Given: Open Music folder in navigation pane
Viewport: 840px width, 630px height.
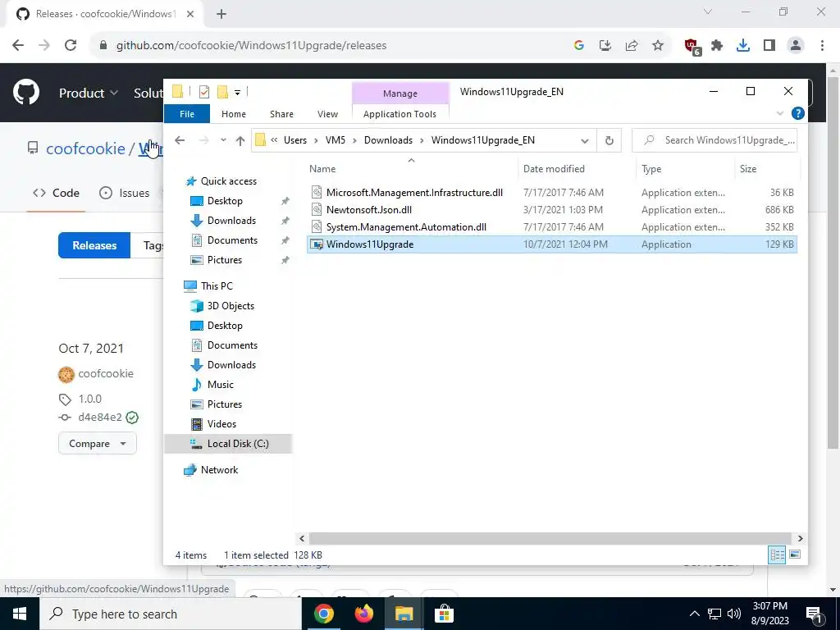Looking at the screenshot, I should (220, 385).
